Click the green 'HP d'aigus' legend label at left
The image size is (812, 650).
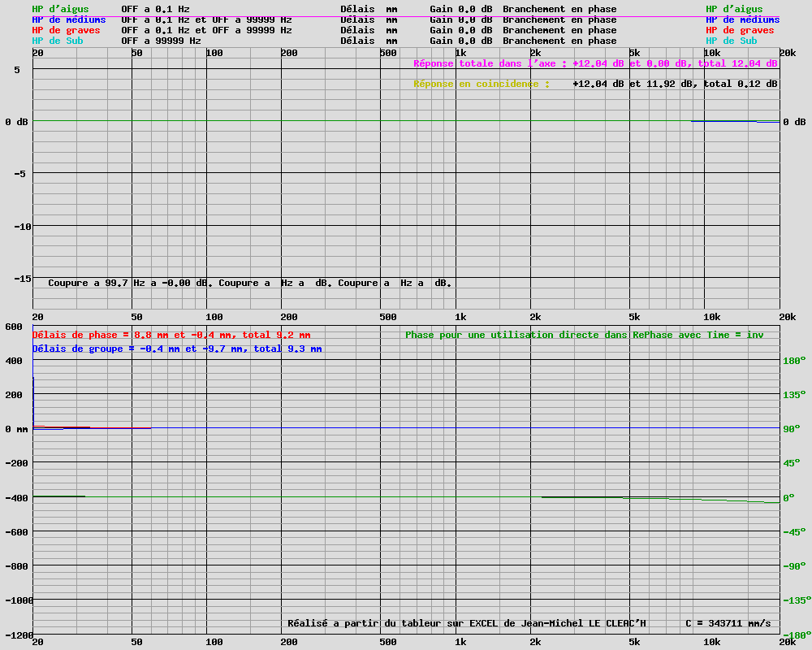click(x=60, y=9)
